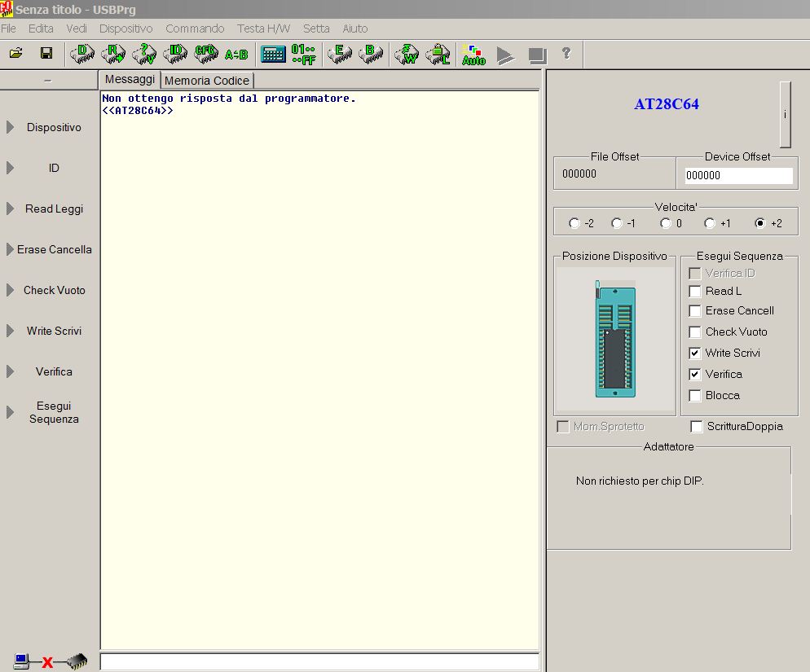Viewport: 810px width, 672px height.
Task: Click the Auto sequence icon
Action: tap(473, 55)
